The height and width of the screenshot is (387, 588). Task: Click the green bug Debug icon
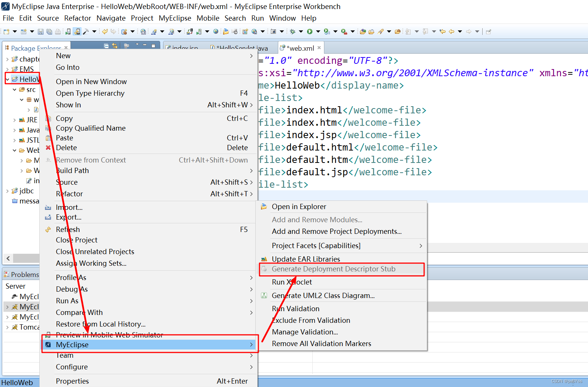click(x=292, y=32)
